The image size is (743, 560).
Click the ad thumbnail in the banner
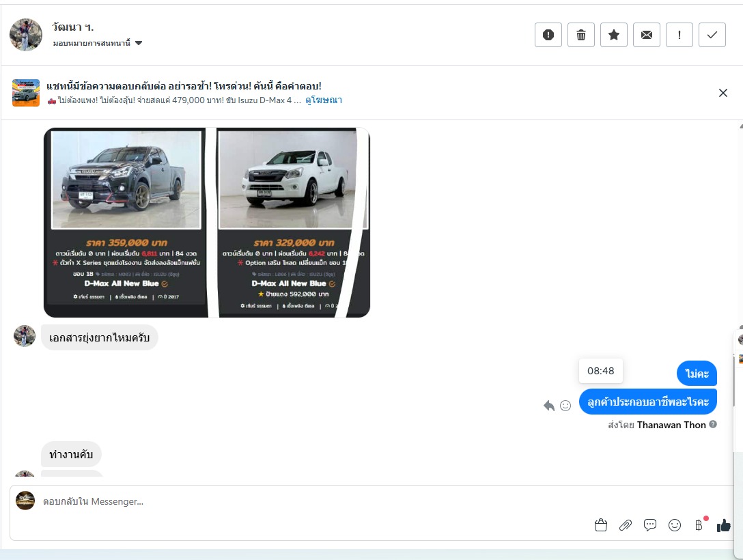tap(25, 93)
